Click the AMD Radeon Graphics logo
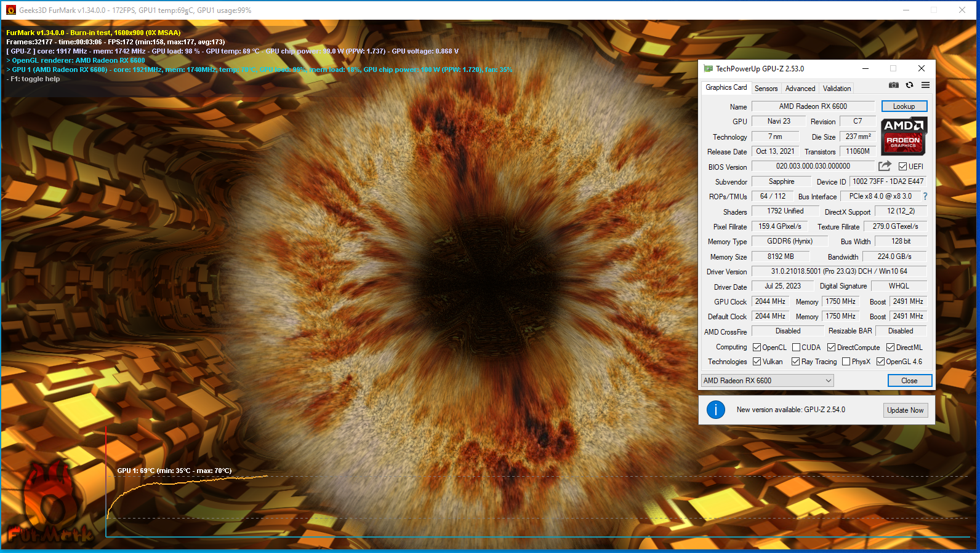Screen dimensions: 980x553 903,136
